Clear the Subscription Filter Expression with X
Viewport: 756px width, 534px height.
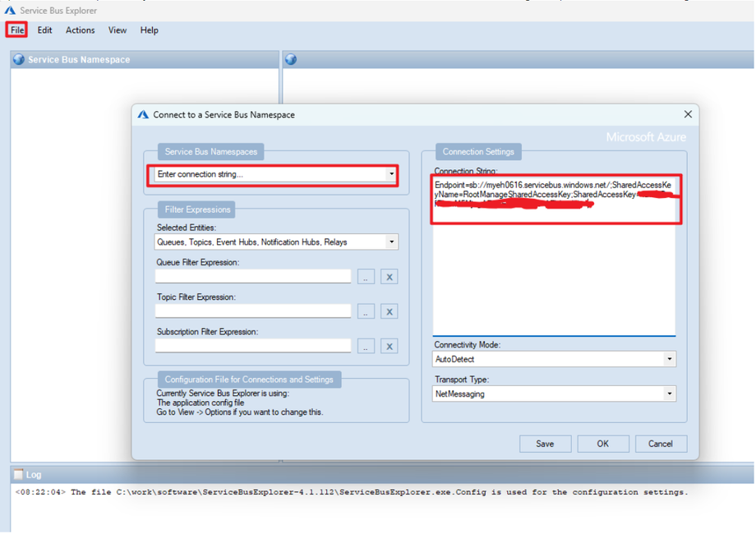tap(389, 346)
